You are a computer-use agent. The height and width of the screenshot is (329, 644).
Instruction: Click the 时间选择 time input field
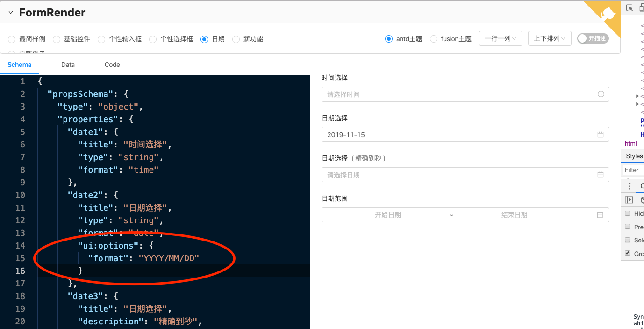coord(465,94)
